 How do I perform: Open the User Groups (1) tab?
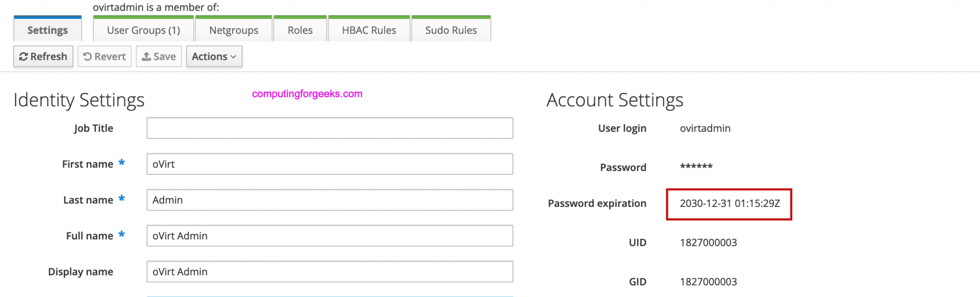point(144,30)
